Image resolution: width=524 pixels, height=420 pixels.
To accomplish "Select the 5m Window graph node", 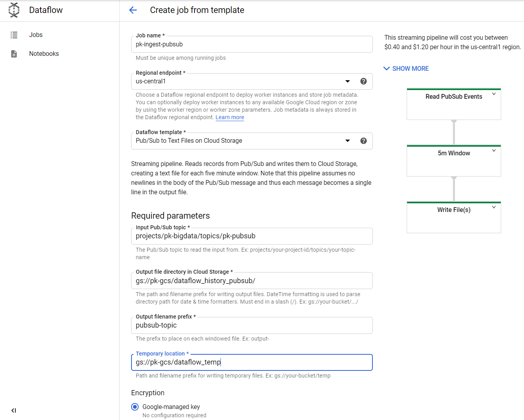I will [x=454, y=161].
